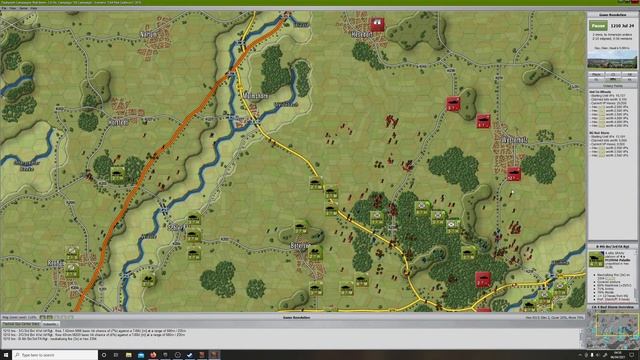Open the Game menu
The image size is (640, 360).
tap(24, 8)
